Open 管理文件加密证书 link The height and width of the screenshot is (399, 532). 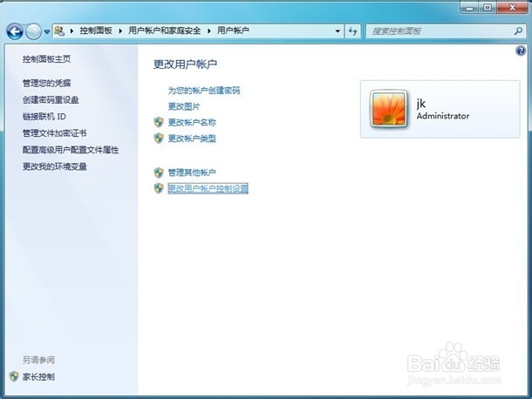pos(55,133)
